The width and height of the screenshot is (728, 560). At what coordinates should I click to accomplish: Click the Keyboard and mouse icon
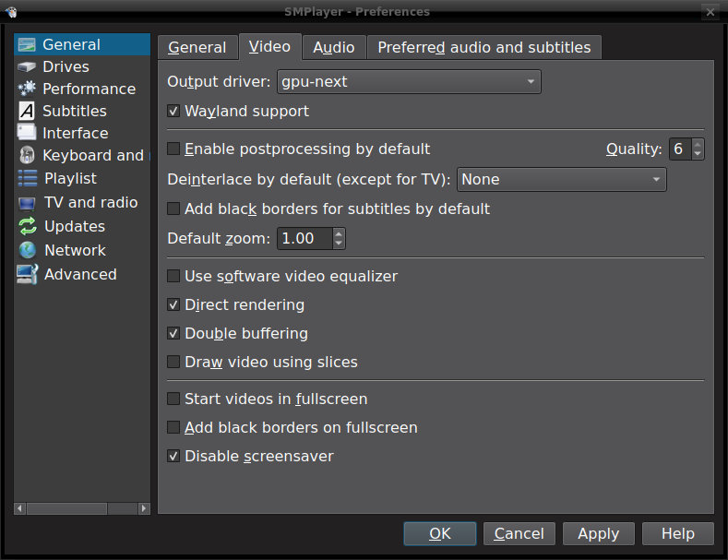(27, 155)
